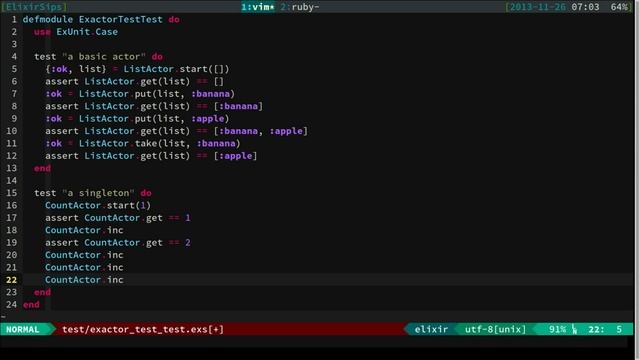This screenshot has width=640, height=360.
Task: Click the end keyword on line 24
Action: point(31,304)
